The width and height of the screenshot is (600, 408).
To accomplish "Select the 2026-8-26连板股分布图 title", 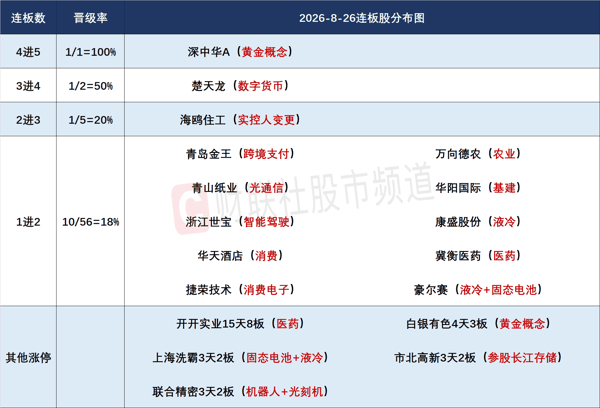I will click(x=362, y=18).
